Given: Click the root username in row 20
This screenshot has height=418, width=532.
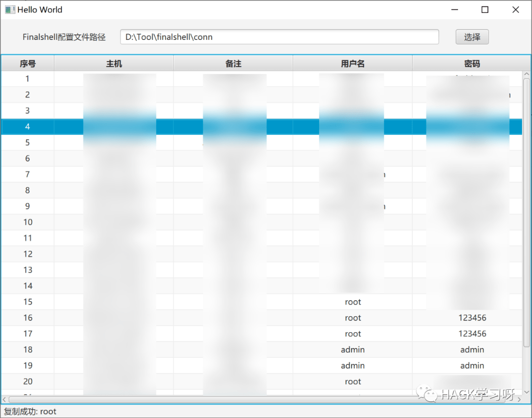Looking at the screenshot, I should click(x=353, y=382).
